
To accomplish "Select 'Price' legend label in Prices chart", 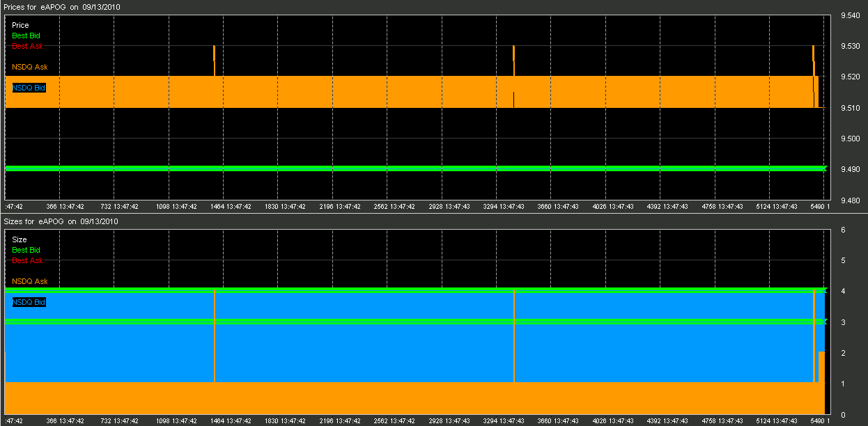I will point(20,25).
